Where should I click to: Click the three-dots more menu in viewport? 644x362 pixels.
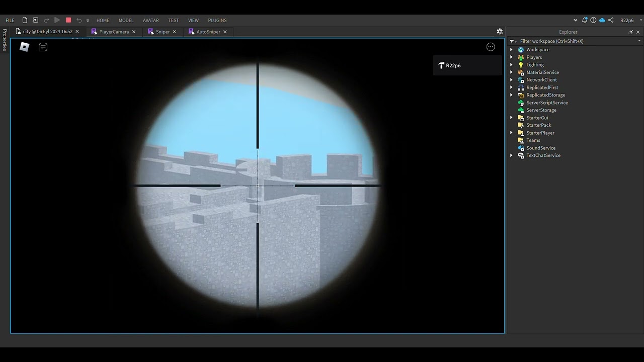tap(491, 47)
